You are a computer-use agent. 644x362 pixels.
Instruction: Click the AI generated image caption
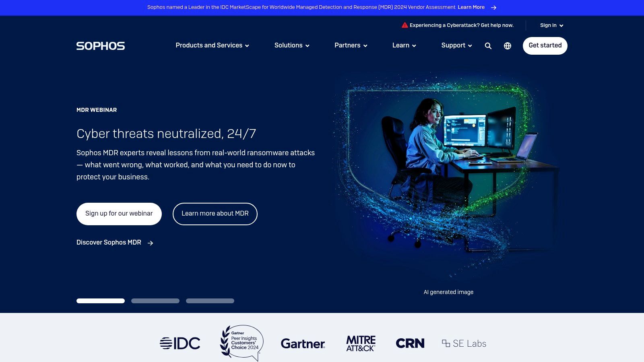pos(448,292)
